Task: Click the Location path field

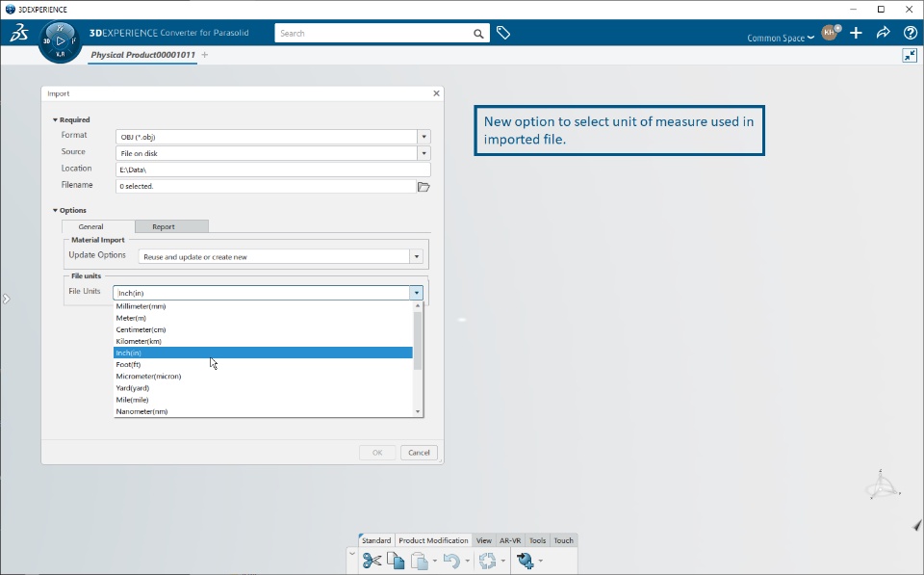Action: pyautogui.click(x=272, y=170)
